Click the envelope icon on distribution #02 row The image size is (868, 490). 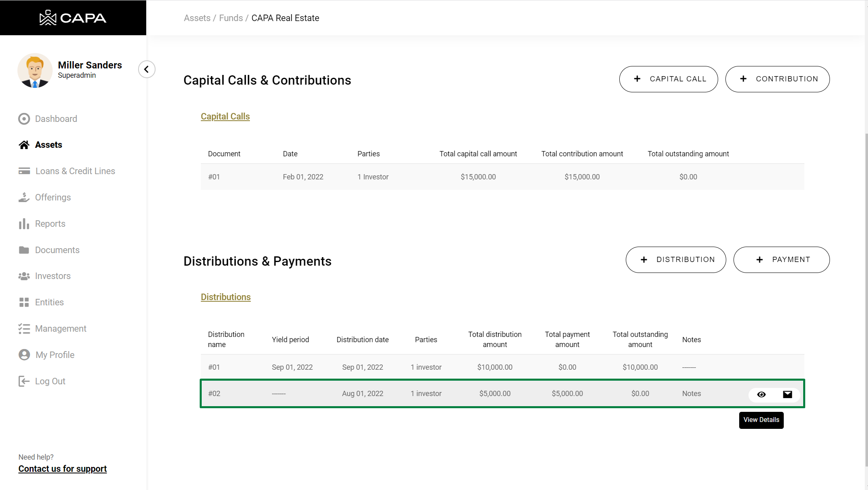(x=787, y=394)
